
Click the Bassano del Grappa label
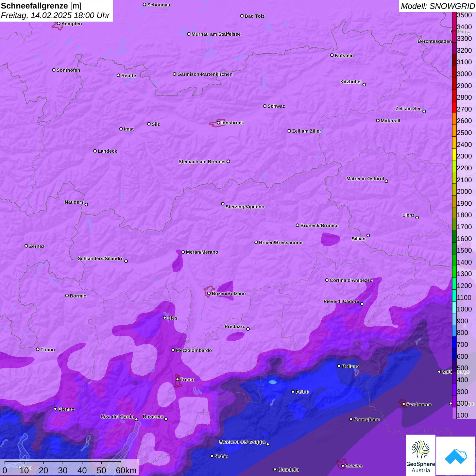click(242, 442)
